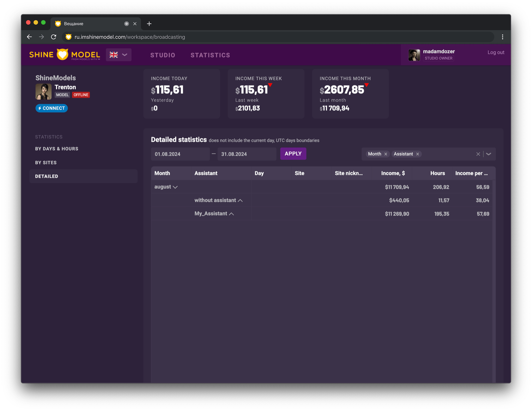This screenshot has height=411, width=532.
Task: Sort by the Month column header
Action: pyautogui.click(x=171, y=173)
